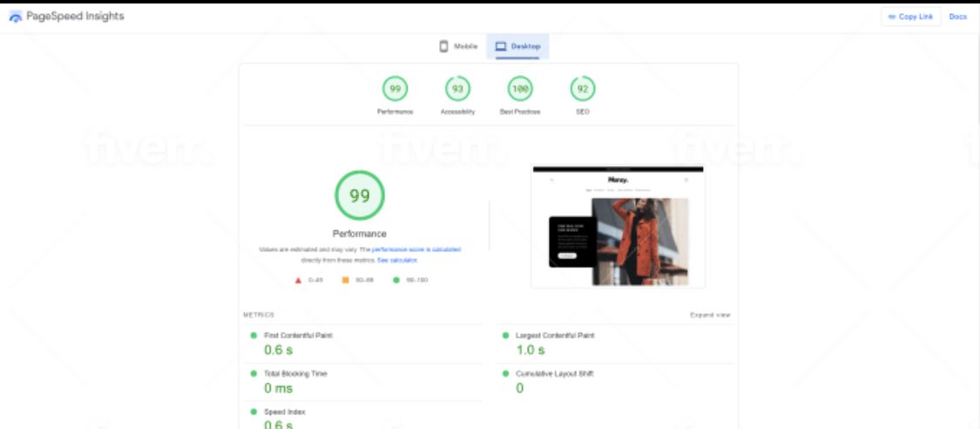
Task: Jump to the Performance 99 score gauge at top
Action: tap(395, 90)
